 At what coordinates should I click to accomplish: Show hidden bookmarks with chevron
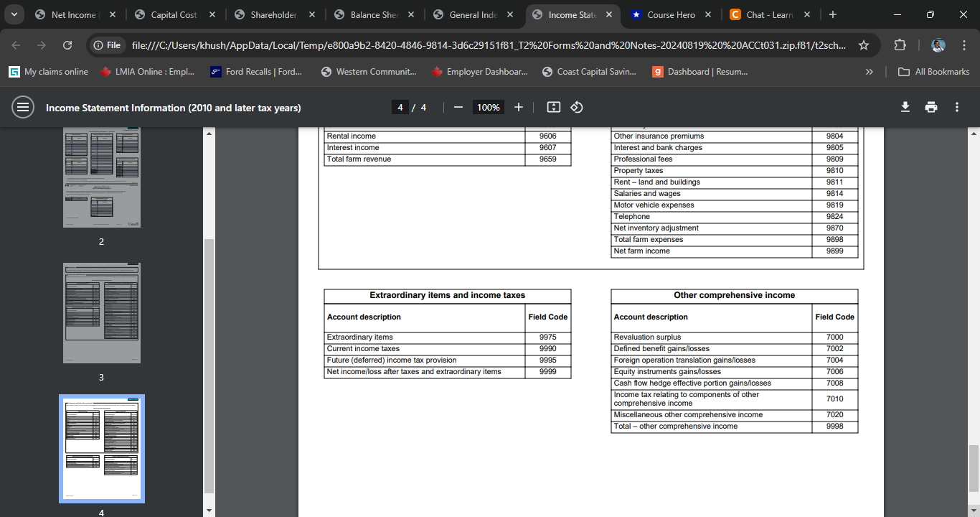coord(870,72)
